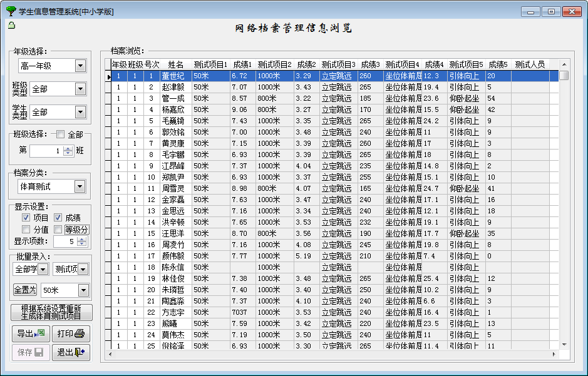Expand the 档案分类 dropdown showing 体育测试
The image size is (588, 376).
coord(80,186)
